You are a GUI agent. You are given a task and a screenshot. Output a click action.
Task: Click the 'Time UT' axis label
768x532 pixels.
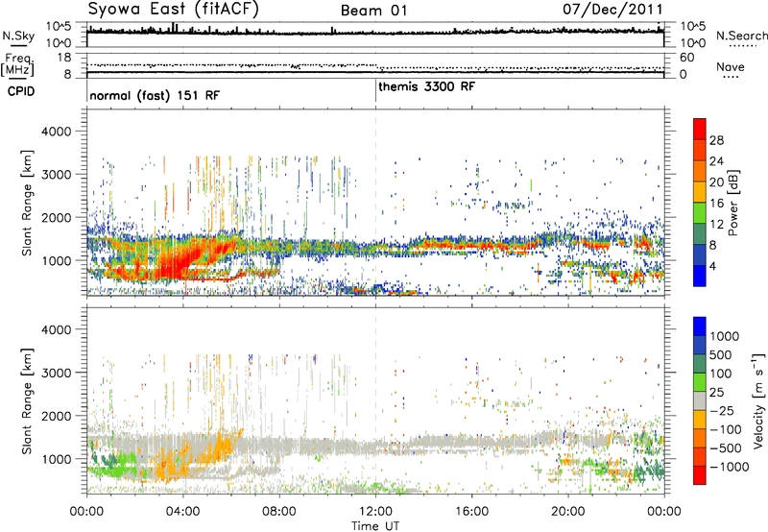pyautogui.click(x=375, y=526)
